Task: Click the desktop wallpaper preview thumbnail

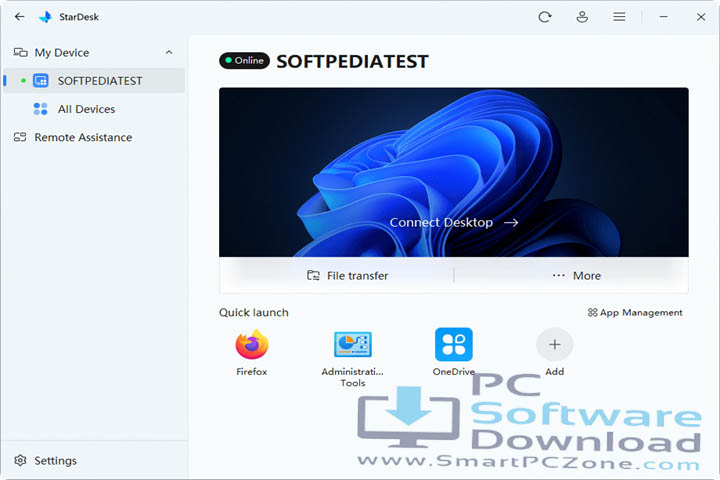Action: coord(454,172)
